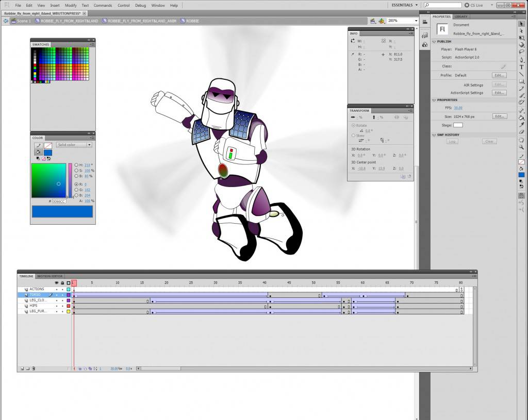This screenshot has height=420, width=528.
Task: Switch to the Motion Editor tab
Action: coord(49,276)
